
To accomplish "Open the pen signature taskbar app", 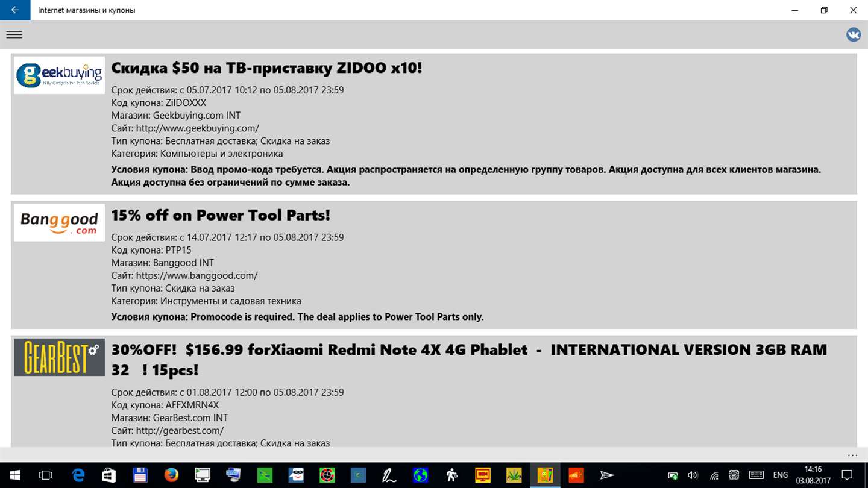I will coord(389,475).
